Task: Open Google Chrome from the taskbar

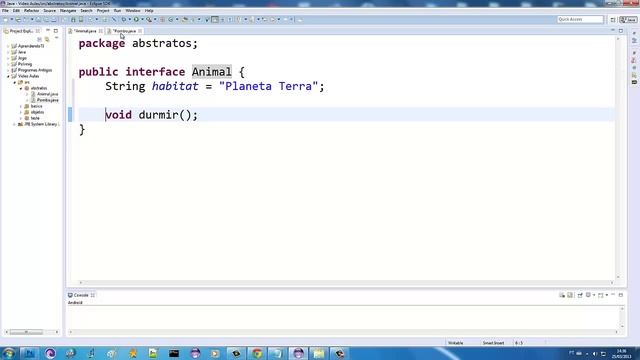Action: (257, 353)
